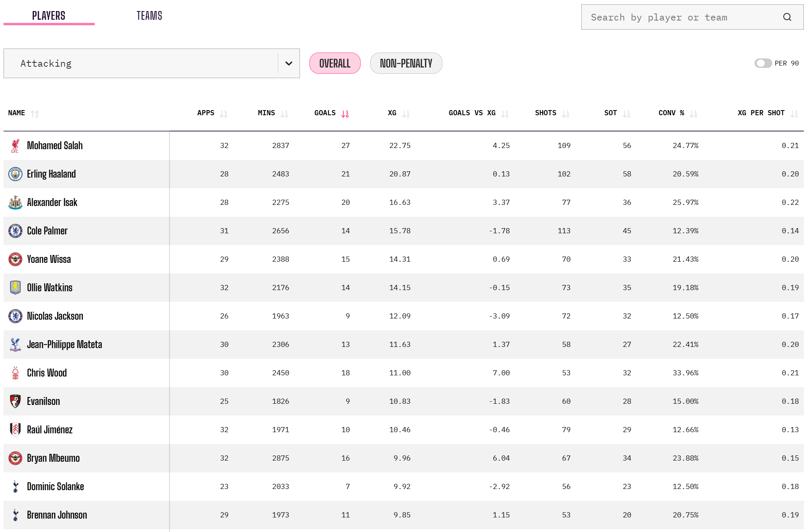Viewport: 807px width, 532px height.
Task: Sort table by xG arrow icon
Action: pos(406,114)
